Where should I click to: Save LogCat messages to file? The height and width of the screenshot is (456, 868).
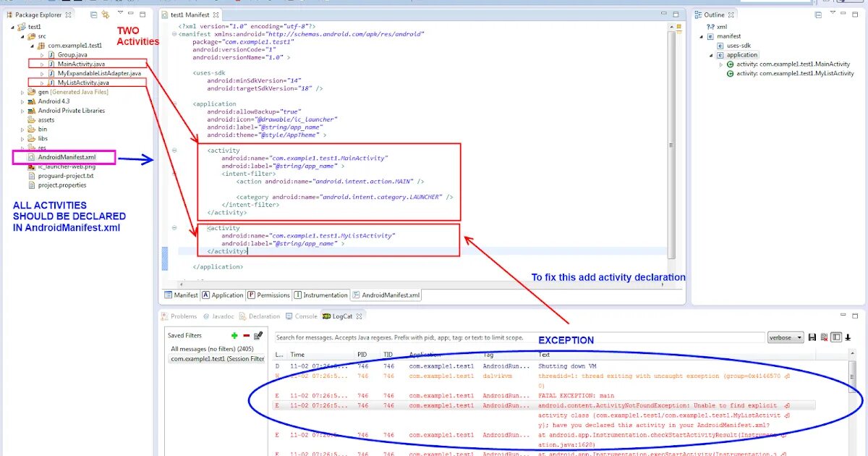[x=812, y=337]
